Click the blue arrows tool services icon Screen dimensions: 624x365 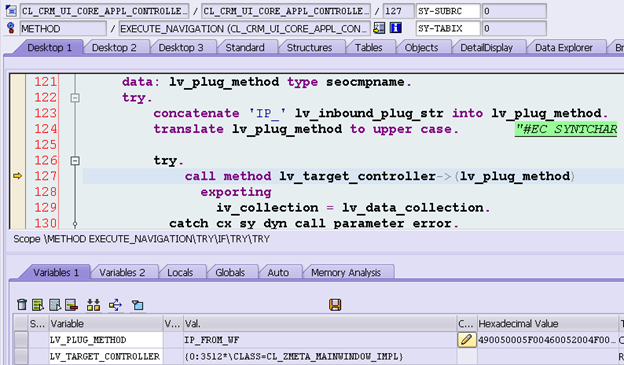pyautogui.click(x=115, y=305)
